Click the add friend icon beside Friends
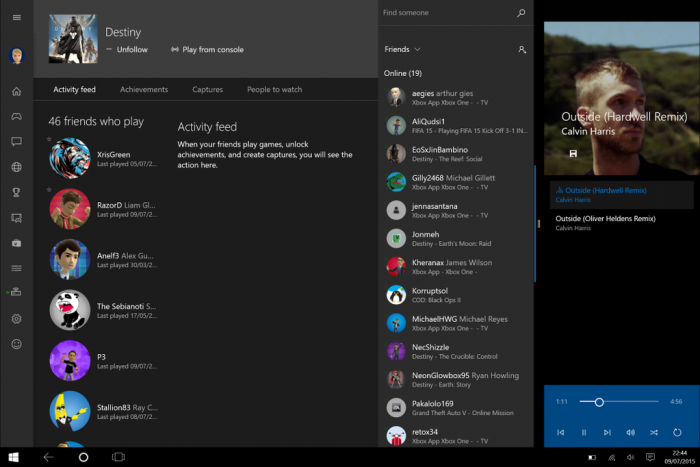This screenshot has height=467, width=700. click(x=522, y=49)
